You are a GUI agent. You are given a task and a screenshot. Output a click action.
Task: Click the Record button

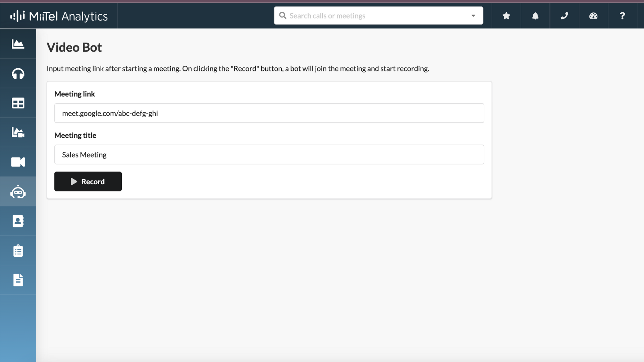tap(88, 181)
